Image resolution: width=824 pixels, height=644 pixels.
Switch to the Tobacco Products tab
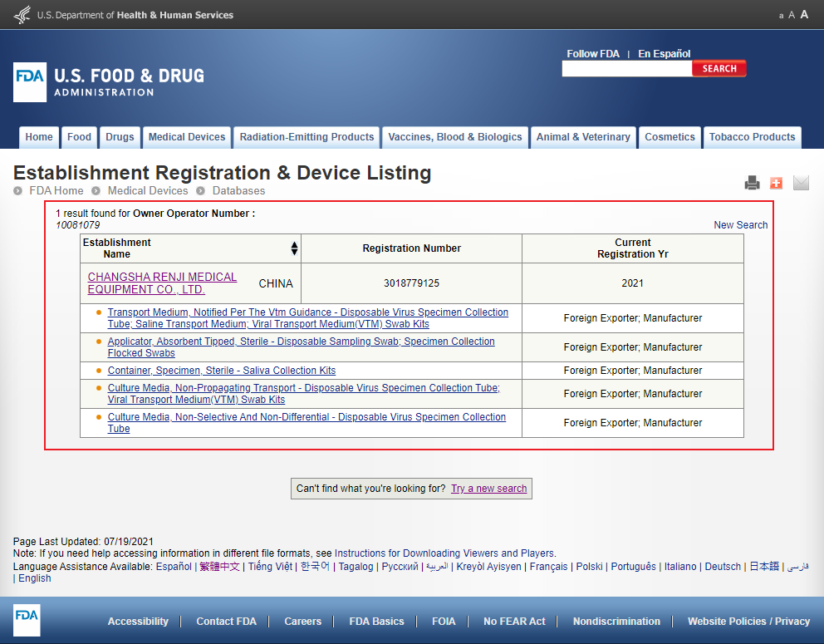coord(752,137)
